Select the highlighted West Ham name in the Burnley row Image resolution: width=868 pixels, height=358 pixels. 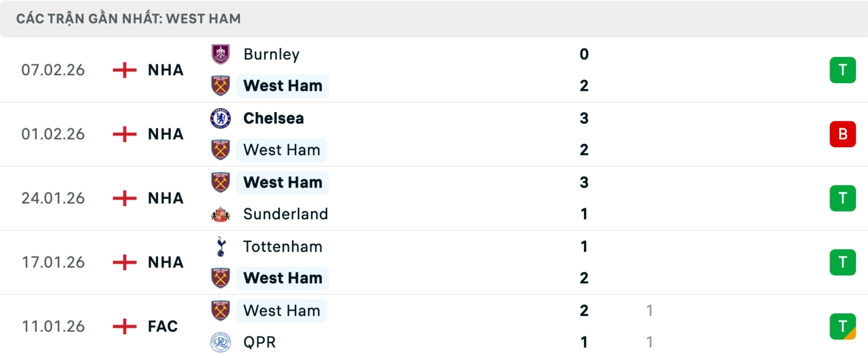click(x=283, y=86)
